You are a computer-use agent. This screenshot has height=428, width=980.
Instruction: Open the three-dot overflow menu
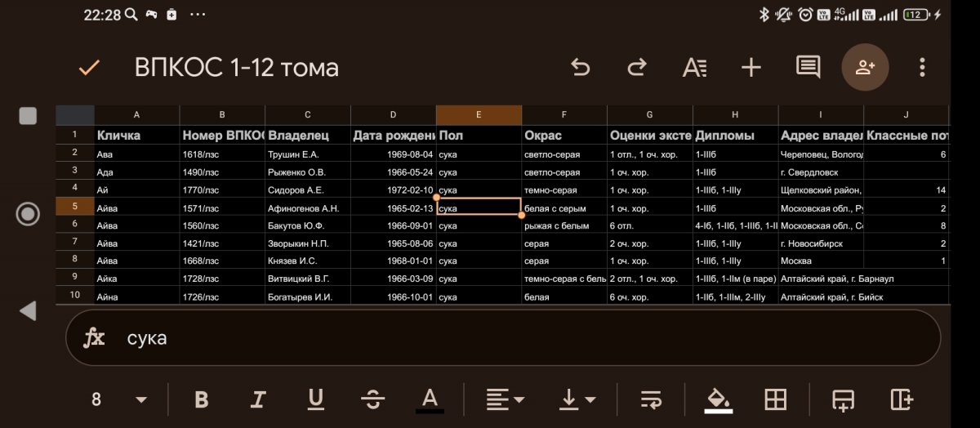(x=922, y=67)
